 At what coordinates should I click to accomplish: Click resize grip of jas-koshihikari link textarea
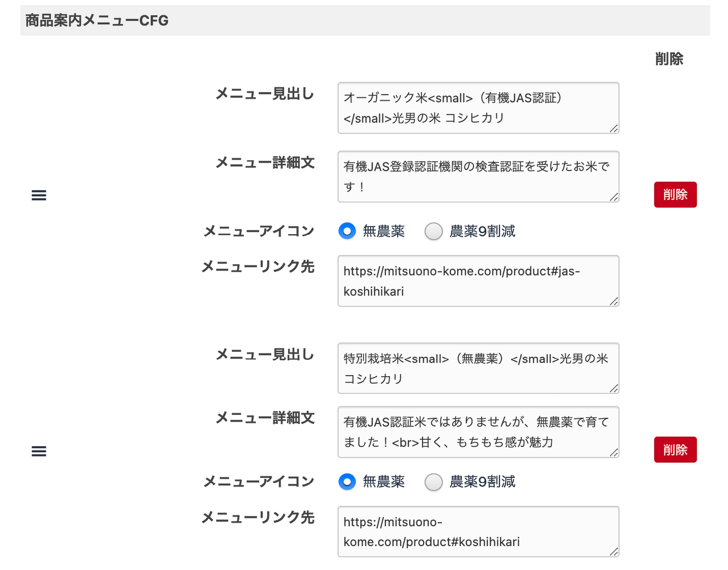pos(614,301)
